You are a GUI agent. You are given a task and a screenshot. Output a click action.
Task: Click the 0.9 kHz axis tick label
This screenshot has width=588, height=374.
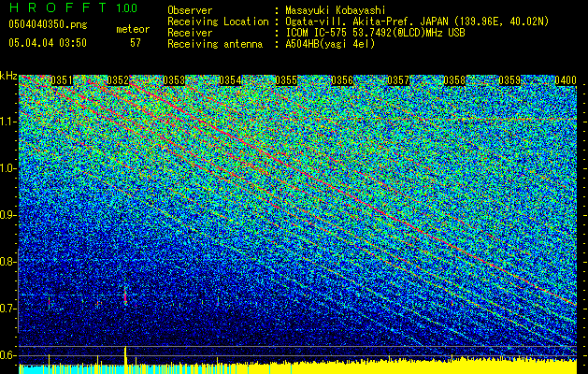[x=8, y=215]
